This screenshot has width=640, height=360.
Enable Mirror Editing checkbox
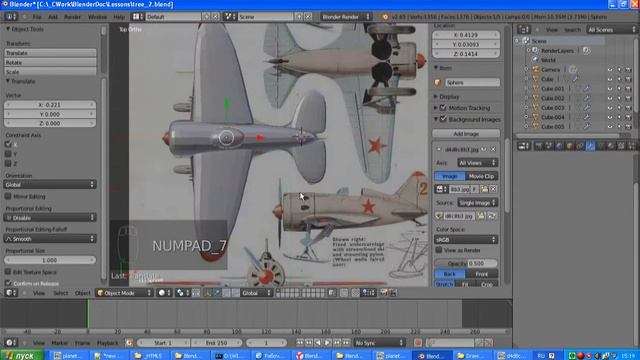[8, 196]
